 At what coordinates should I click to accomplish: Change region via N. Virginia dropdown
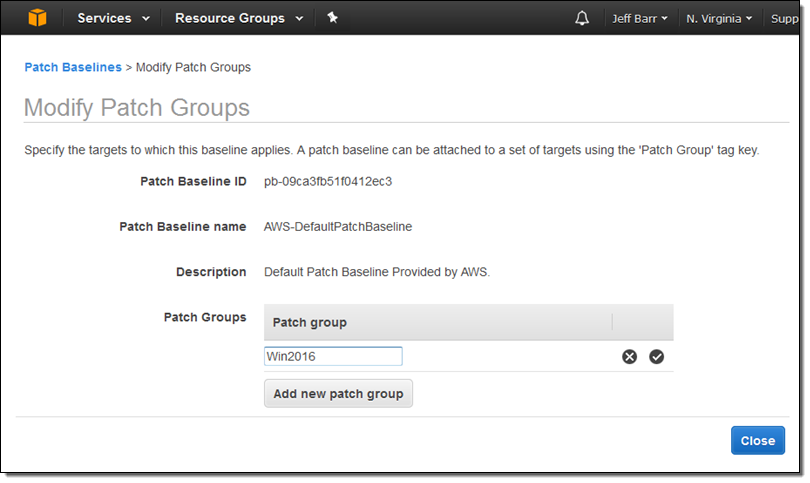719,18
